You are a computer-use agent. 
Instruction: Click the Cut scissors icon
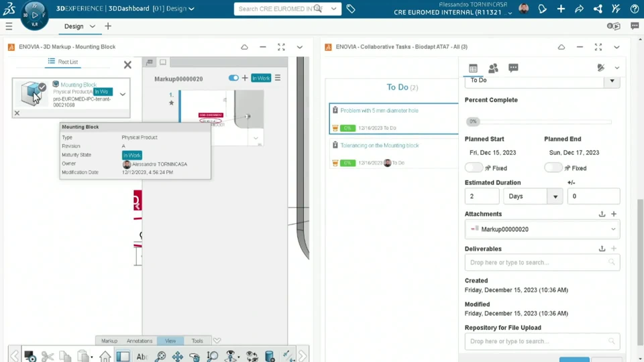coord(48,356)
